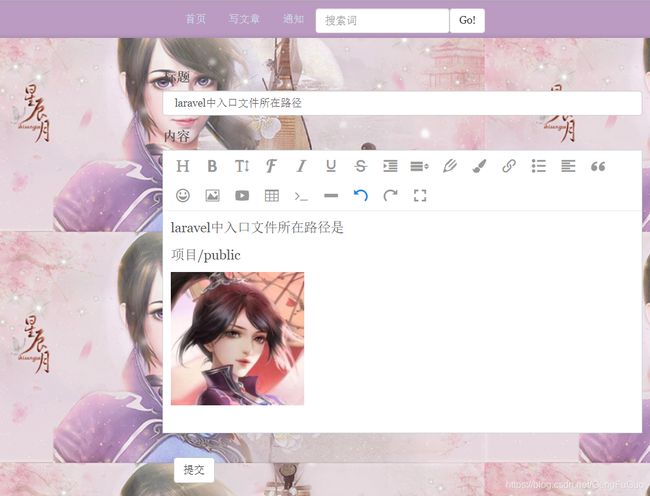Insert an image via picture icon
The image size is (650, 496).
(212, 195)
